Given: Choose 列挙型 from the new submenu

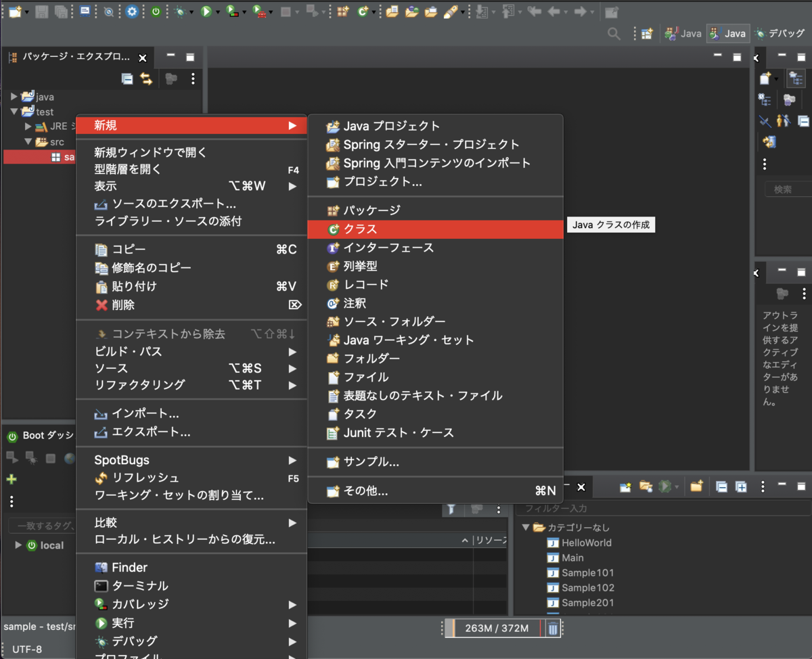Looking at the screenshot, I should [435, 267].
